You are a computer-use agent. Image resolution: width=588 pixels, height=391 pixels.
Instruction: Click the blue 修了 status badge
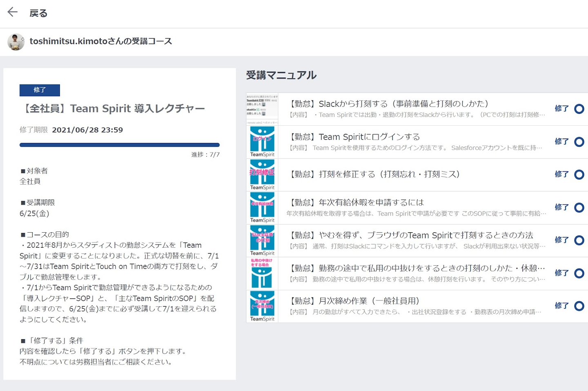pos(40,90)
